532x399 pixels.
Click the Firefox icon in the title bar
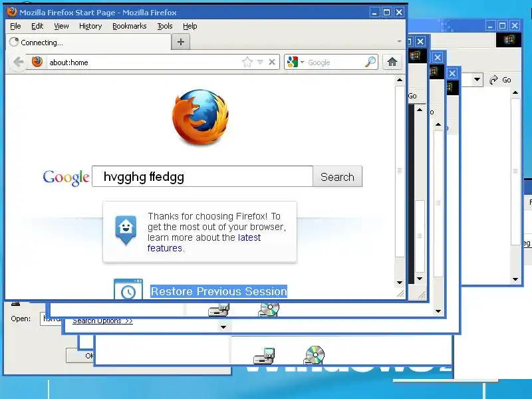point(12,12)
